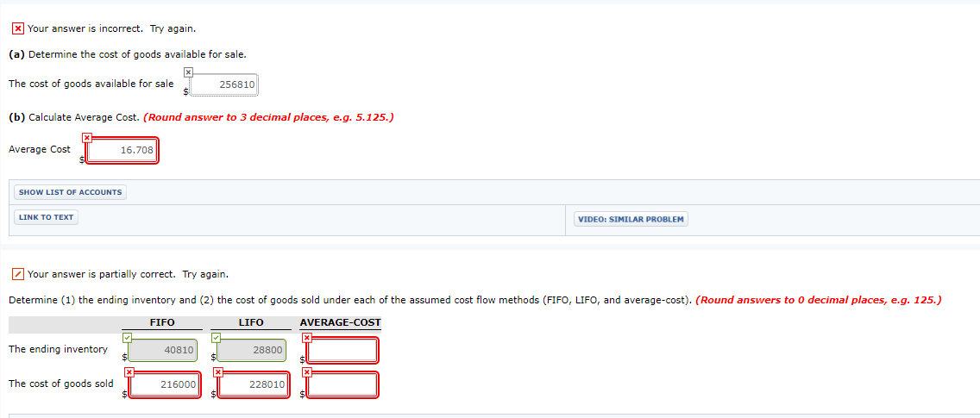Click the LIFO ending inventory field 28800
The height and width of the screenshot is (418, 980).
click(x=252, y=351)
